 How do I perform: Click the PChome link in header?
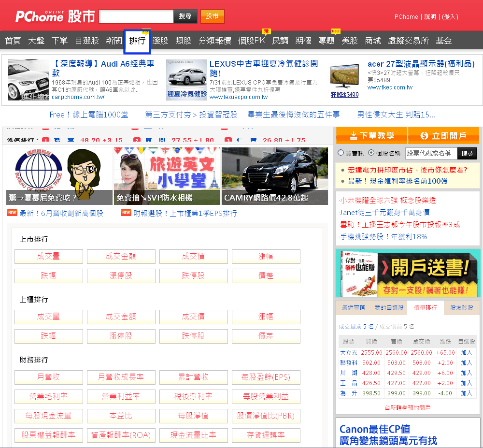click(406, 16)
